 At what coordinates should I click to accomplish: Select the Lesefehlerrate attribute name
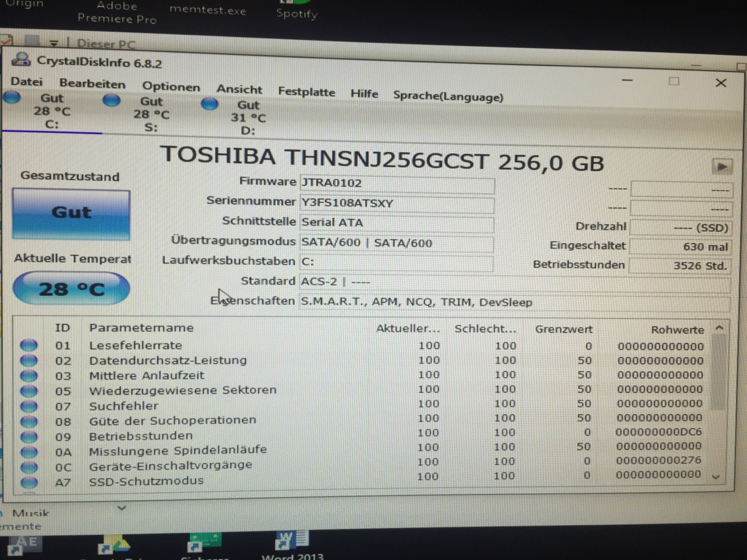point(136,345)
